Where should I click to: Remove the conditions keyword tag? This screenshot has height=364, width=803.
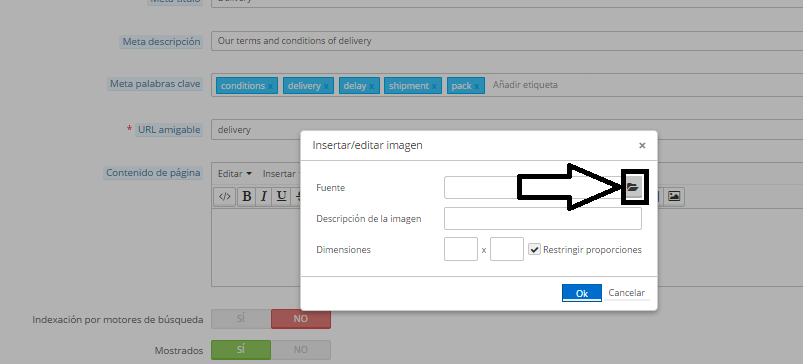pyautogui.click(x=270, y=86)
